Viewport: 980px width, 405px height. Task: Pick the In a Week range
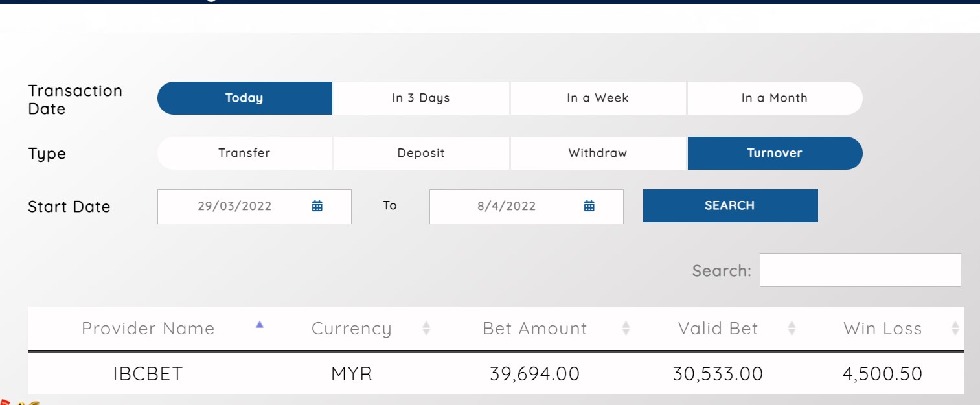(598, 98)
